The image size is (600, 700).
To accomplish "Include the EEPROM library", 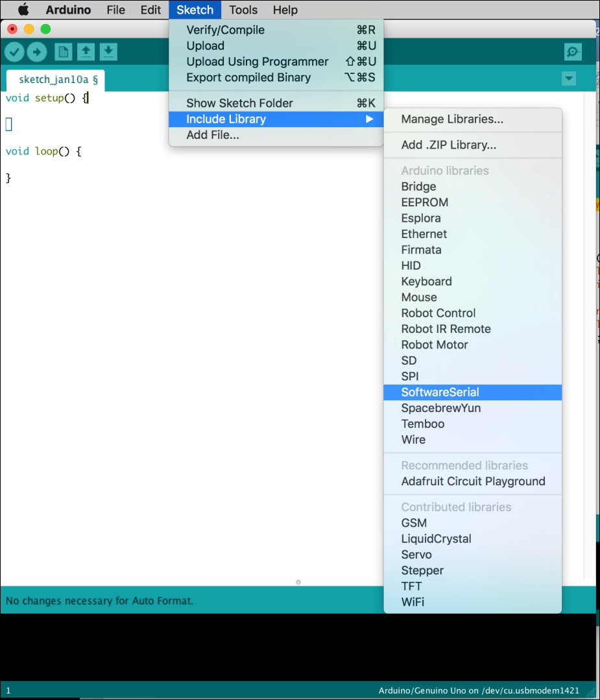I will pos(473,202).
